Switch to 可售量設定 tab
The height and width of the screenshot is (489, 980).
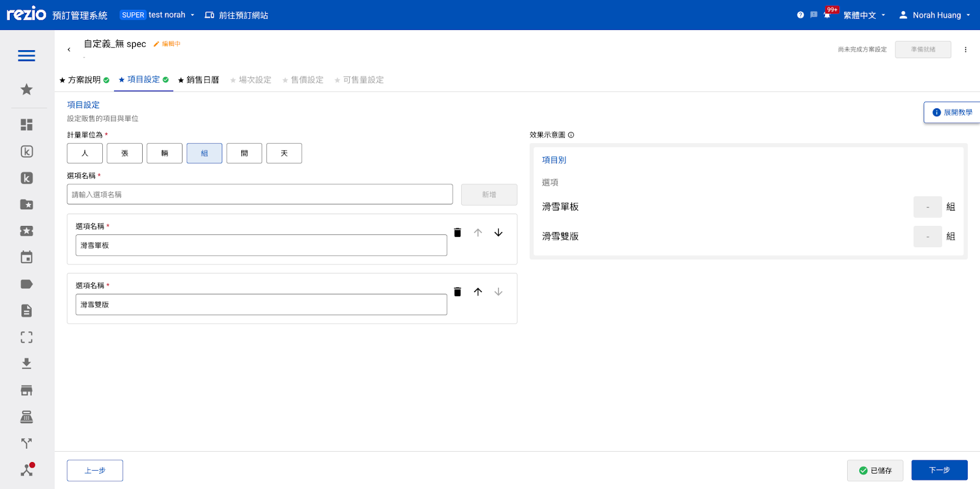pyautogui.click(x=359, y=80)
